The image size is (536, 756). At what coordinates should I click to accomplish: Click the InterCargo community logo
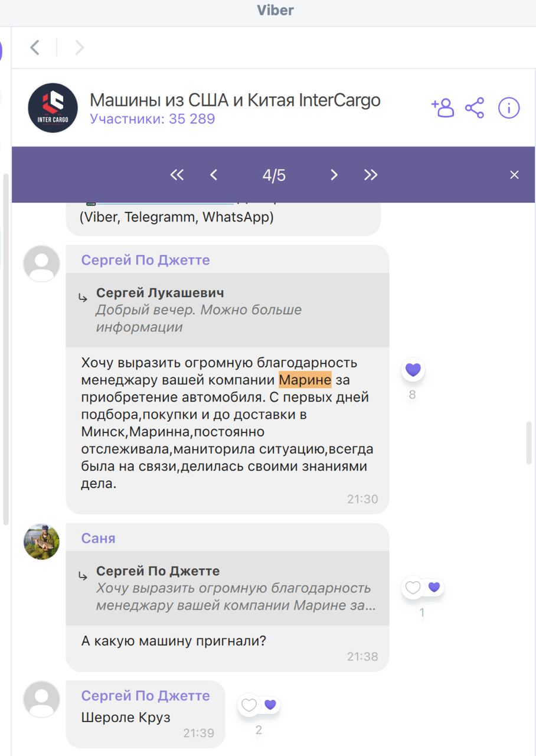pos(53,108)
